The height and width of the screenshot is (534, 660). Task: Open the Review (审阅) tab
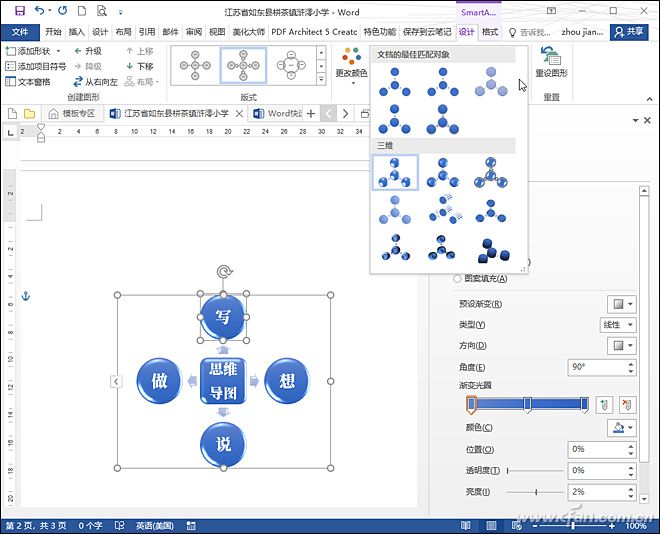[x=194, y=32]
